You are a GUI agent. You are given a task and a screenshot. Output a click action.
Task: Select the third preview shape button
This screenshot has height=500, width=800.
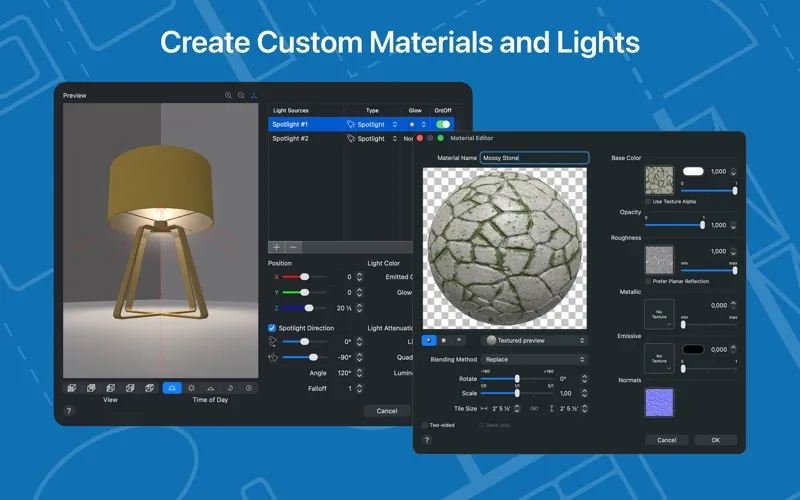pyautogui.click(x=459, y=340)
